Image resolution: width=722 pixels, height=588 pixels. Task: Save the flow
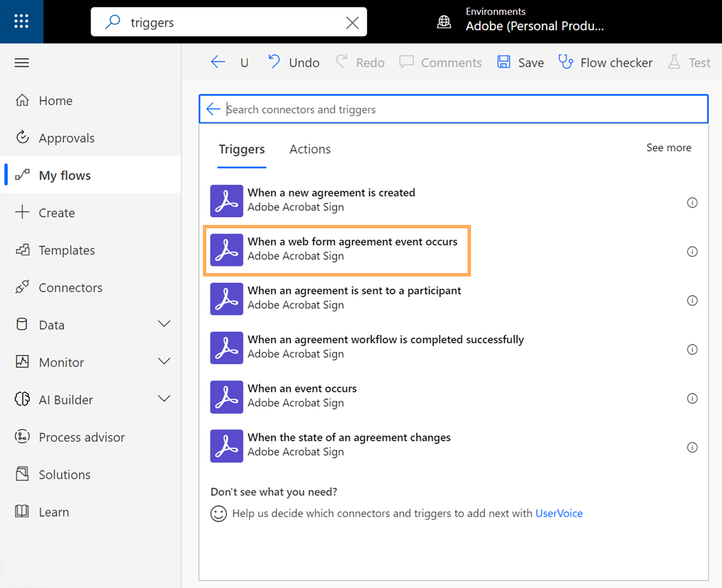point(521,63)
